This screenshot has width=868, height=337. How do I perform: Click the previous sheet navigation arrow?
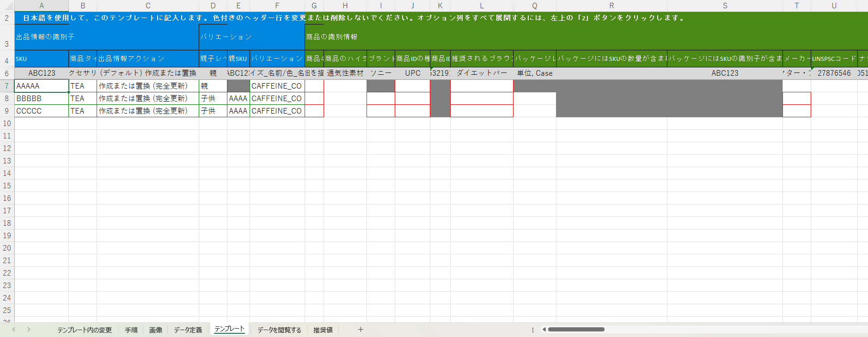(x=14, y=330)
